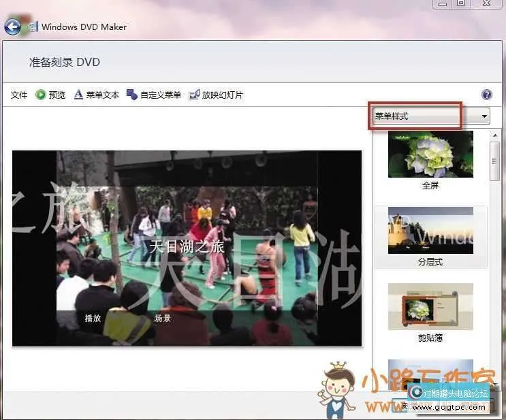506x420 pixels.
Task: Click the scroll-up arrow of style list
Action: click(494, 135)
